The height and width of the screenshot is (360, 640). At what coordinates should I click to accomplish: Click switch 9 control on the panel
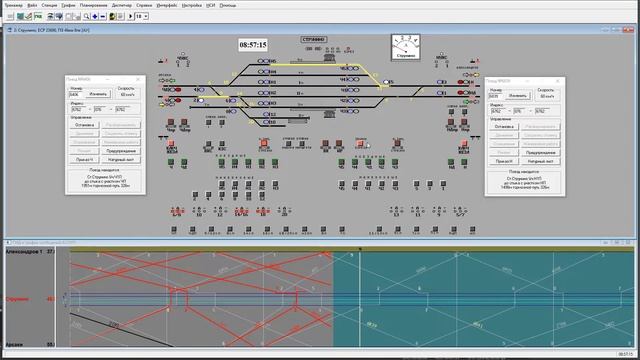[438, 211]
